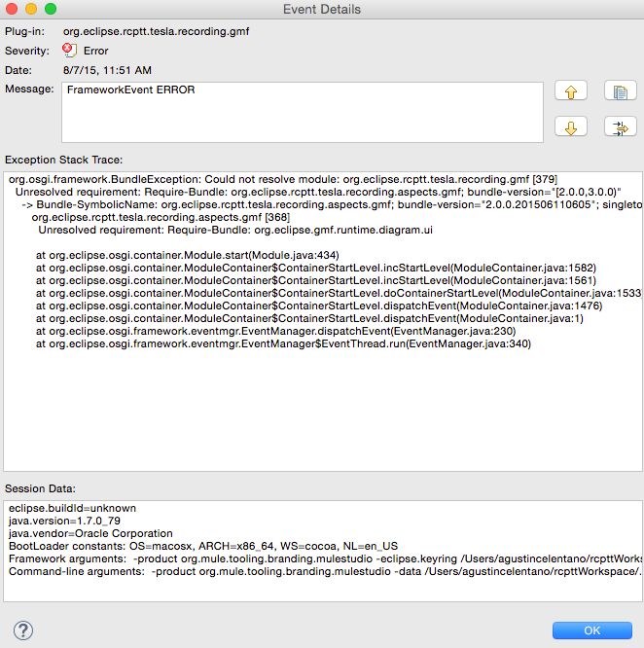
Task: Click the date value 8/7/15, 11:51 AM
Action: coord(107,70)
